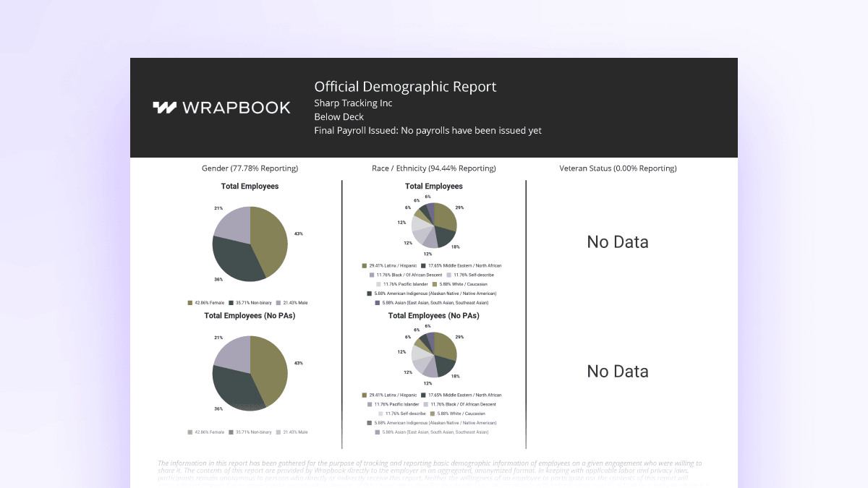Click the Female slice of Gender No PAs pie
The image size is (868, 488).
pyautogui.click(x=271, y=369)
